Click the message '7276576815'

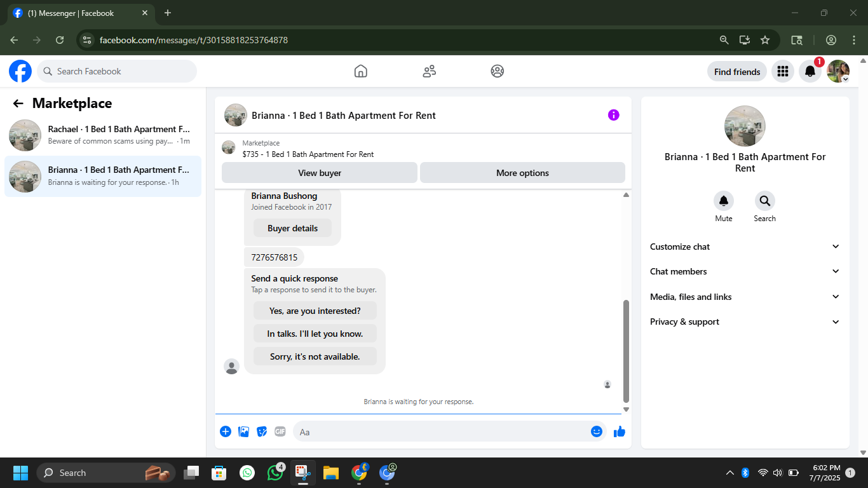click(275, 257)
